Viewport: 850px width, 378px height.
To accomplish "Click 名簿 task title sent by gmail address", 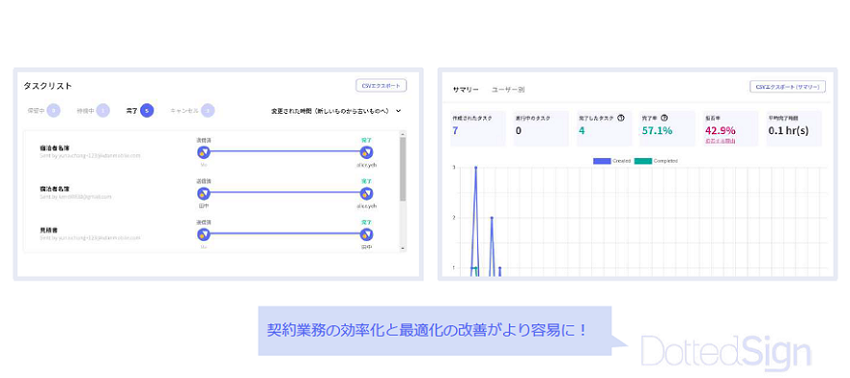I will click(x=55, y=189).
